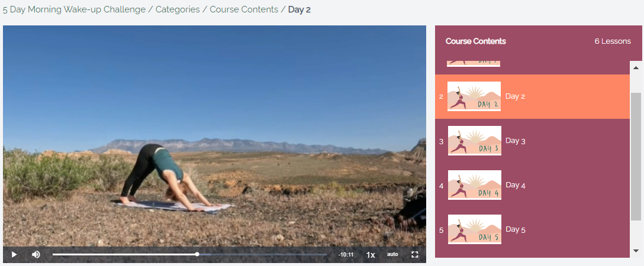Viewport: 644px width, 266px height.
Task: Open the 1x playback speed menu
Action: click(371, 255)
